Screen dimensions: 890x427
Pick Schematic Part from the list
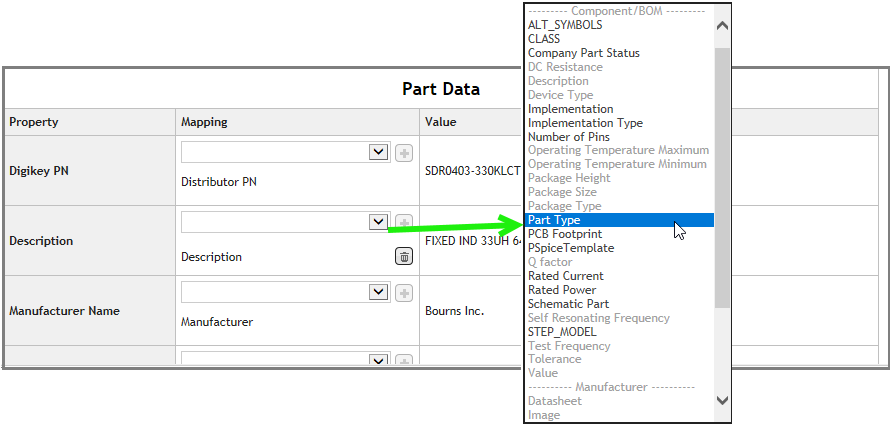(x=568, y=304)
